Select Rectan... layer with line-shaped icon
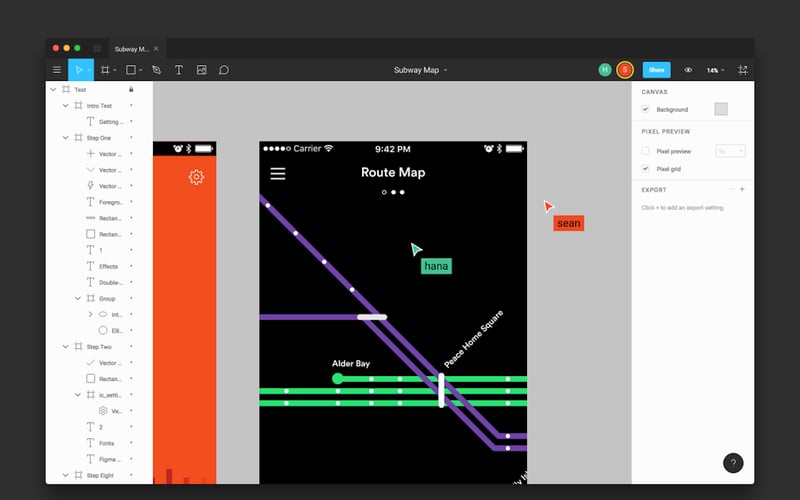 [110, 218]
